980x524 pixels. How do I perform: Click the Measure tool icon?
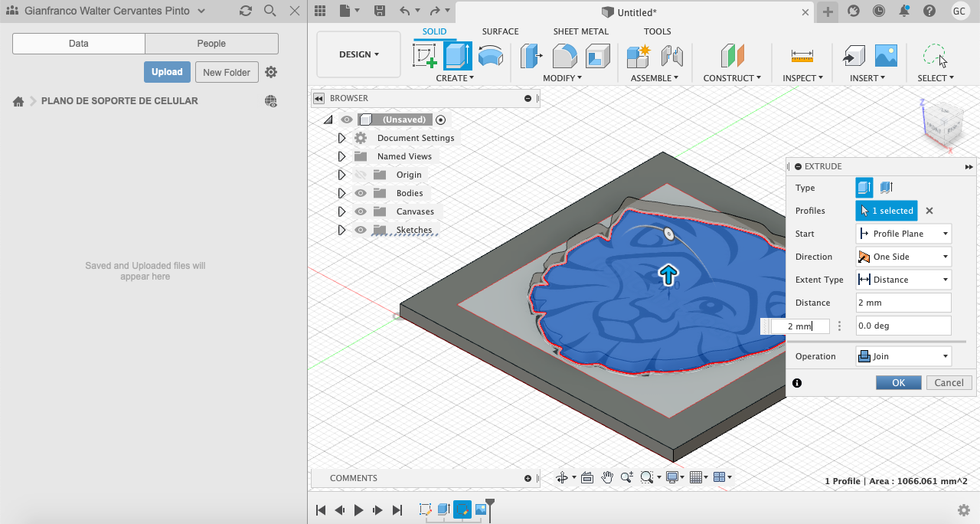(x=802, y=56)
